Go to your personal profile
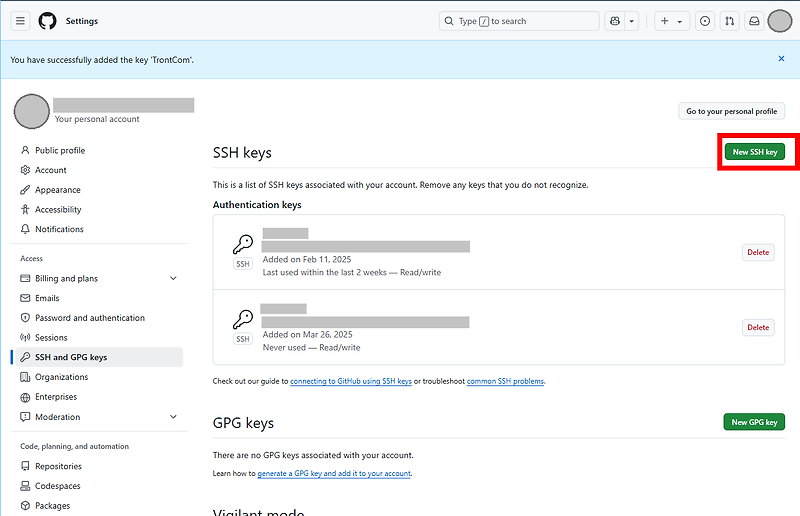The image size is (800, 516). [x=732, y=111]
